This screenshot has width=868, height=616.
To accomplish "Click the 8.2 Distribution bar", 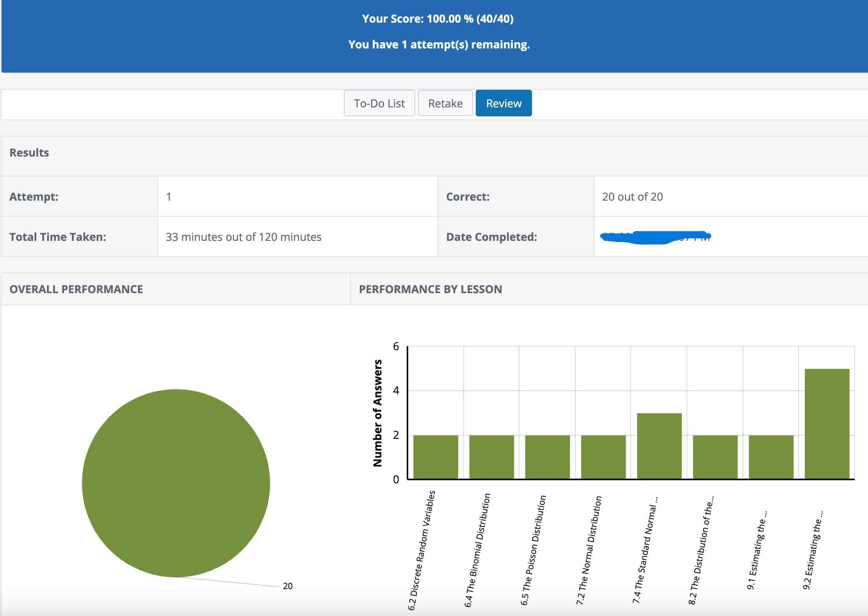I will pyautogui.click(x=715, y=457).
